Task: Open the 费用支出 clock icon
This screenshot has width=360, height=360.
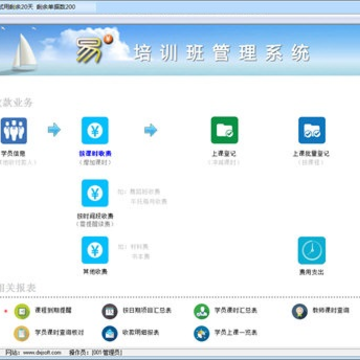Action: (312, 250)
